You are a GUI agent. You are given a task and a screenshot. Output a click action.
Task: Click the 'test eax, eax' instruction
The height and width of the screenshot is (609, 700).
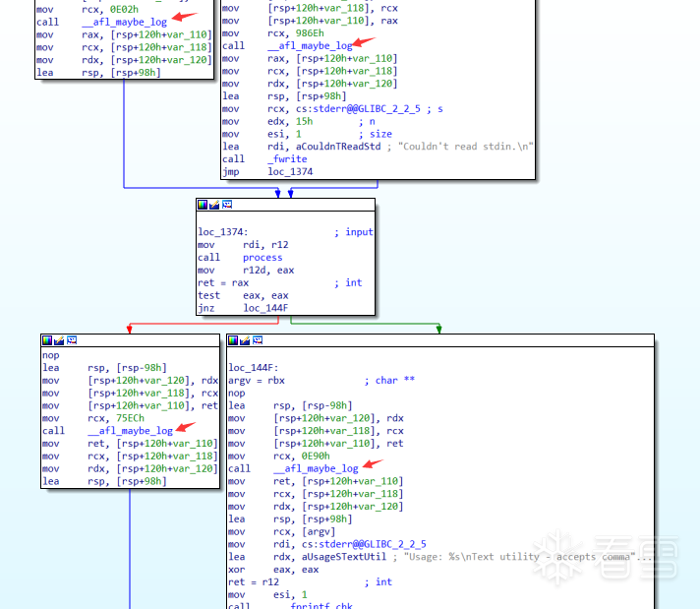tap(243, 295)
